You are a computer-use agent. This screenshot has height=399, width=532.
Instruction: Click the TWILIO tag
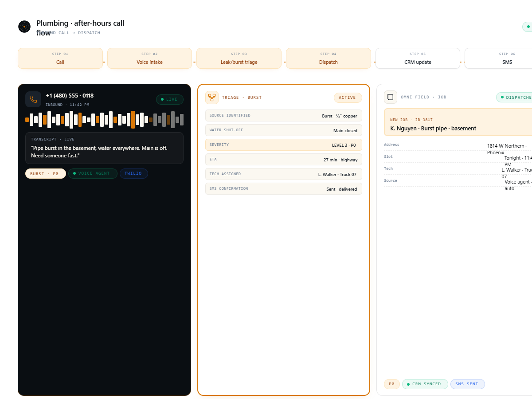click(134, 173)
